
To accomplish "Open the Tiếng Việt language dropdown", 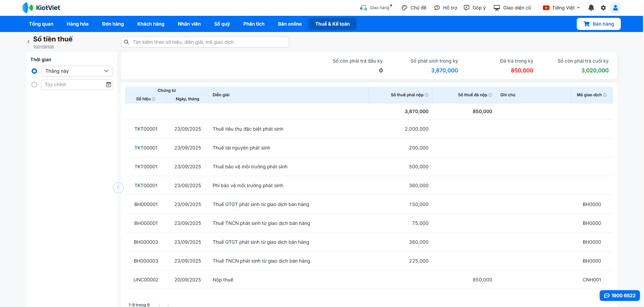I will [x=561, y=8].
